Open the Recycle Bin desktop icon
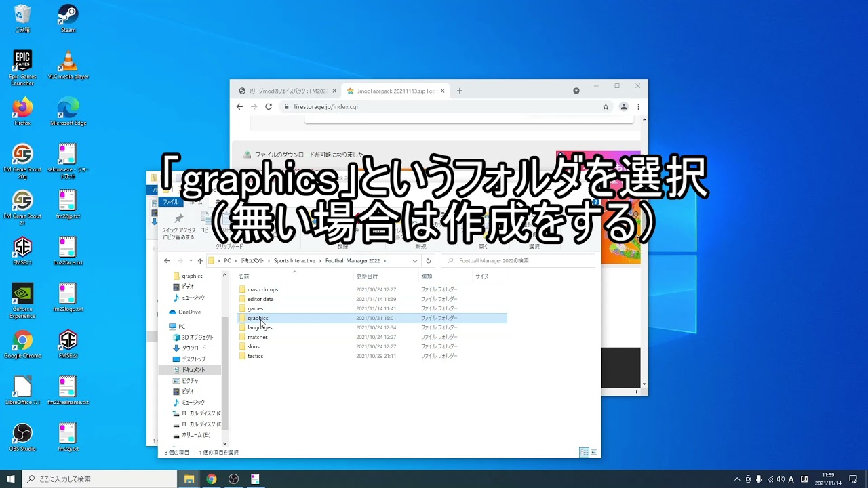 point(22,18)
